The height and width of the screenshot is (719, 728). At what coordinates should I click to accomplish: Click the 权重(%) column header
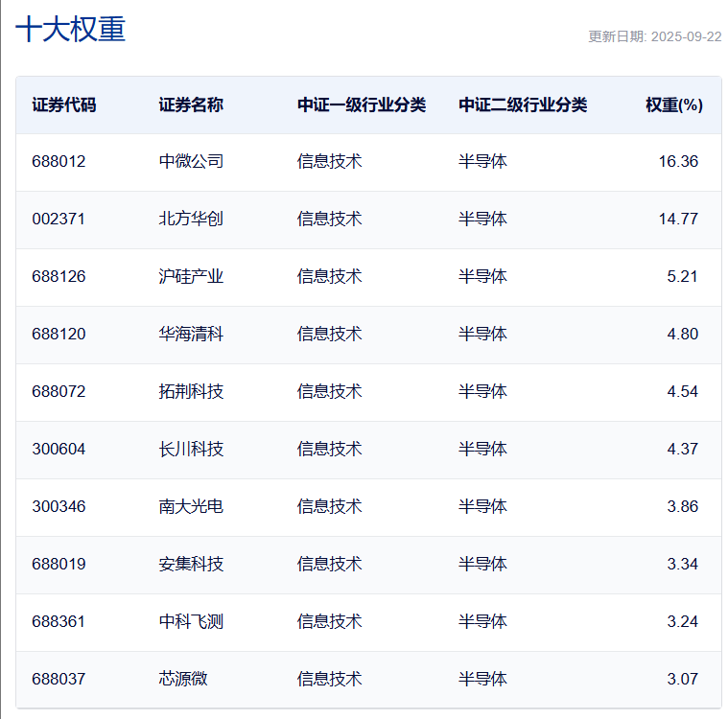674,104
